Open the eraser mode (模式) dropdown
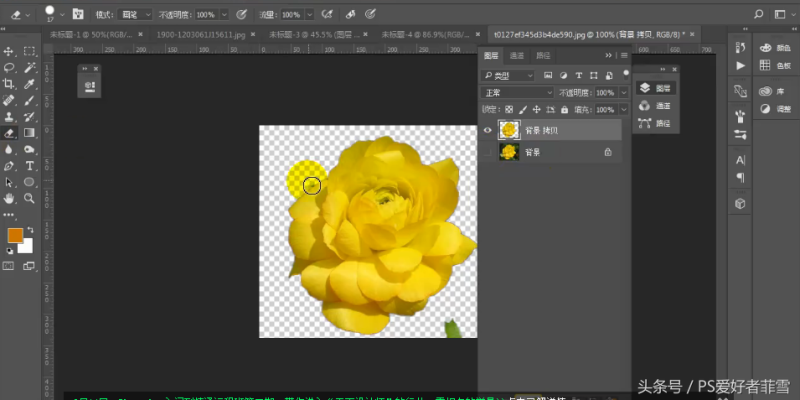Viewport: 800px width, 400px height. point(135,15)
